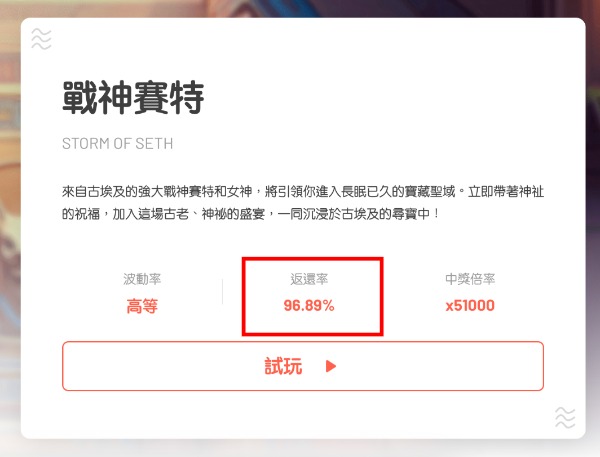Click the first line of the game description

click(303, 191)
